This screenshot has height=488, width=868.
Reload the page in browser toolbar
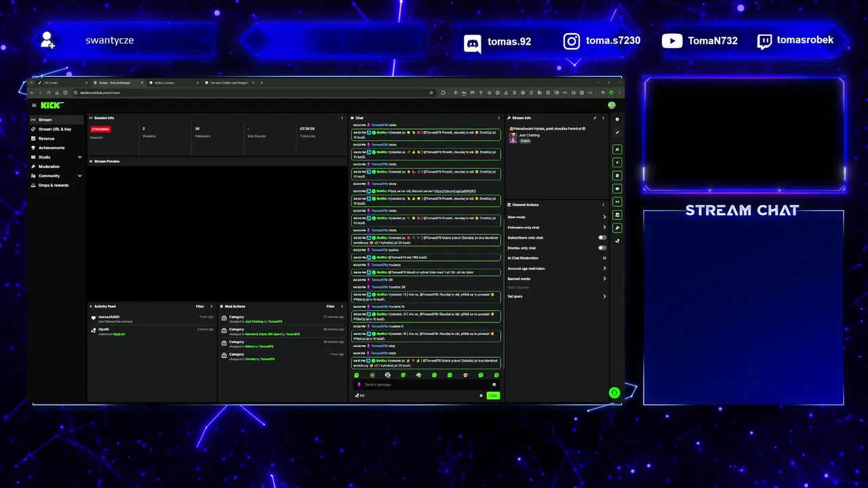click(48, 93)
